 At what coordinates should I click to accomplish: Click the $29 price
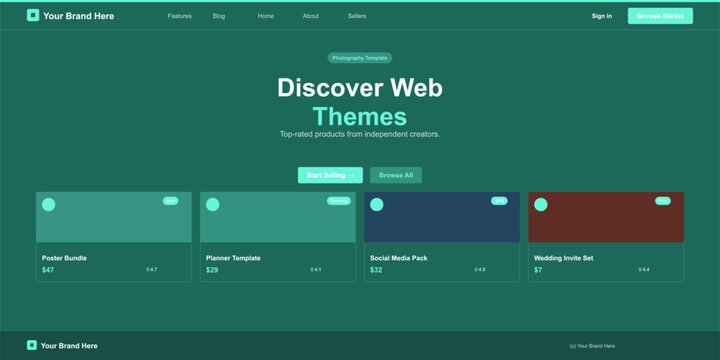point(212,270)
